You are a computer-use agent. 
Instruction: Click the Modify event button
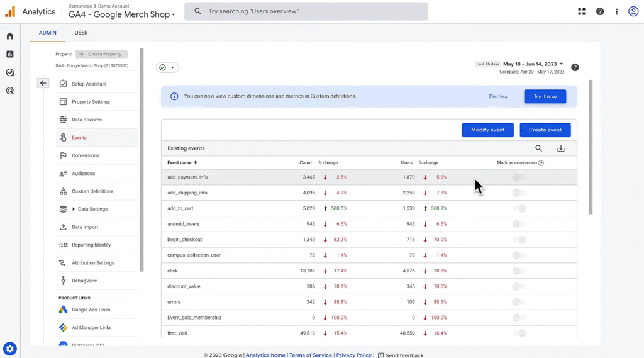click(x=487, y=130)
